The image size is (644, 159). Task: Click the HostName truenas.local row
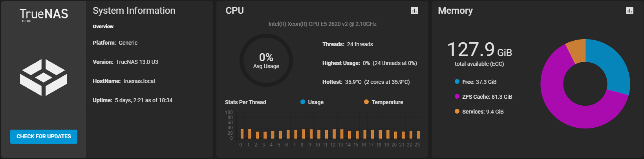(150, 81)
